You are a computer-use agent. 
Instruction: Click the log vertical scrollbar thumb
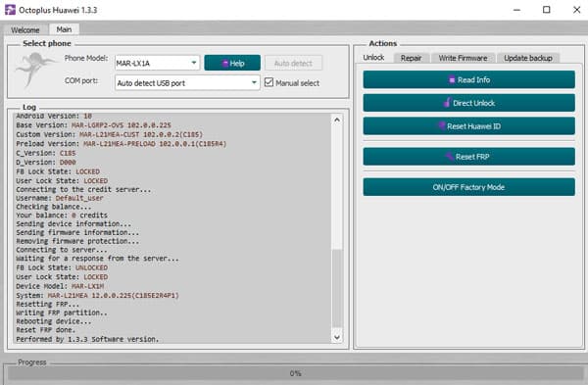[337, 288]
